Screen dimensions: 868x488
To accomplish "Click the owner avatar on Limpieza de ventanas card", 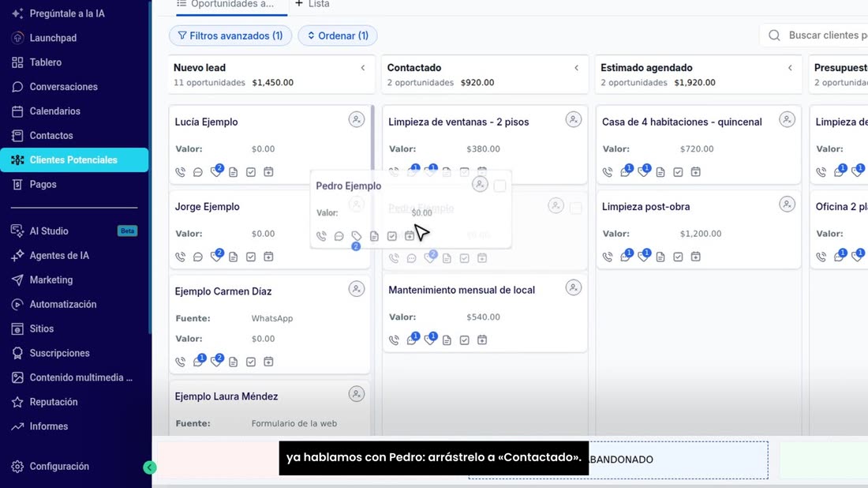I will click(x=574, y=120).
